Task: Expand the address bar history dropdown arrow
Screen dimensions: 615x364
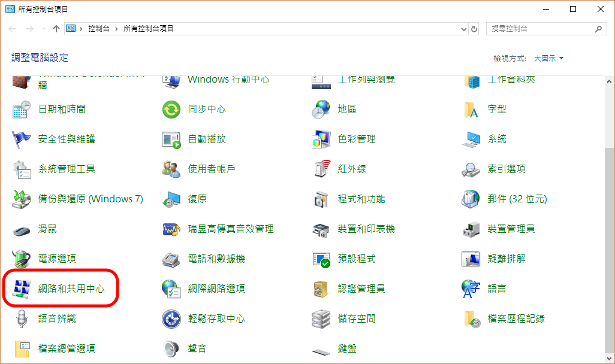Action: coord(463,29)
